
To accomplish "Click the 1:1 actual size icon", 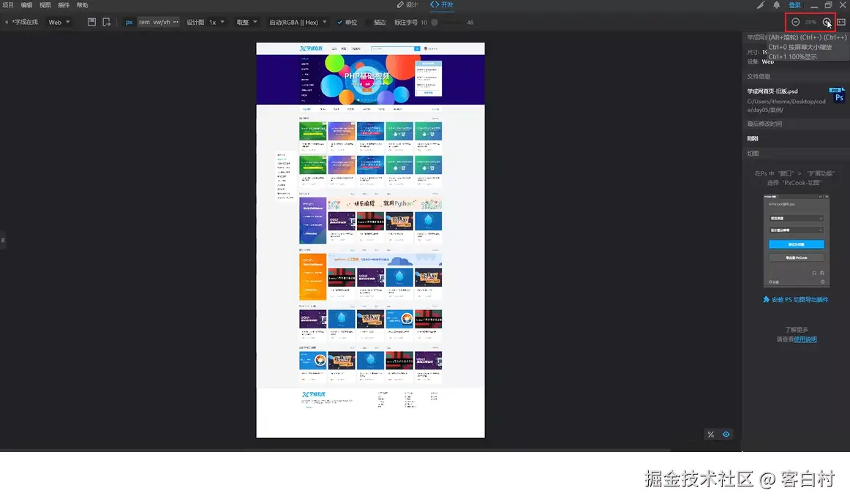I will coord(841,22).
